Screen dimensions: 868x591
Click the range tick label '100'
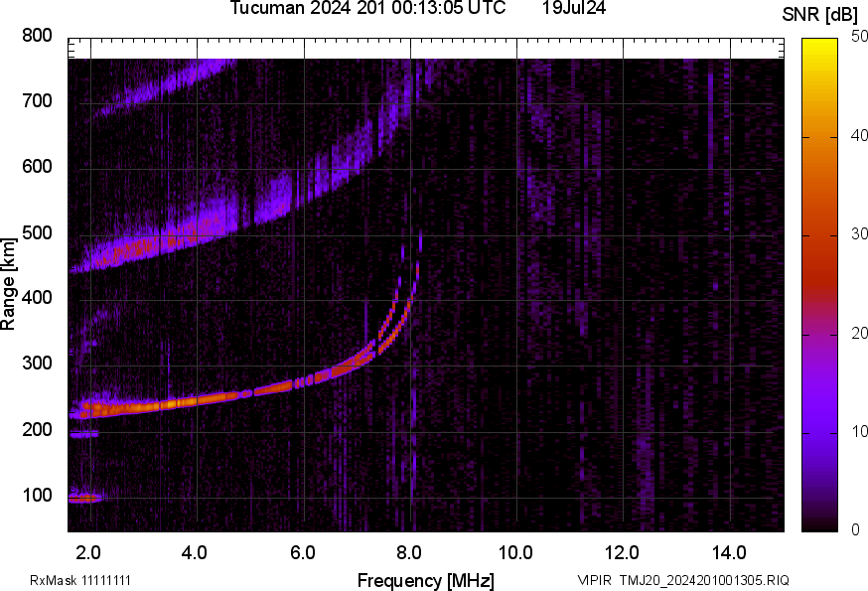(37, 495)
